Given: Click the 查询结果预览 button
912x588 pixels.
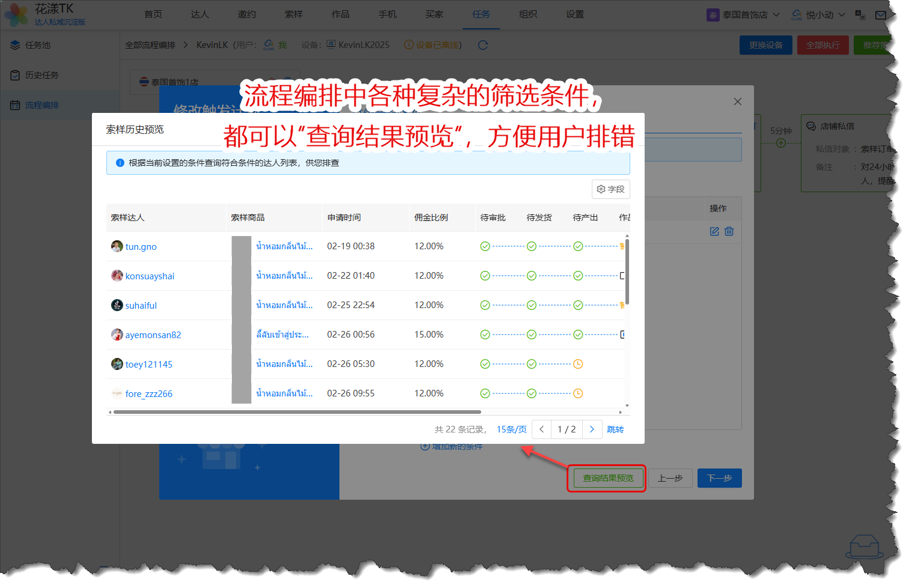Looking at the screenshot, I should coord(607,478).
